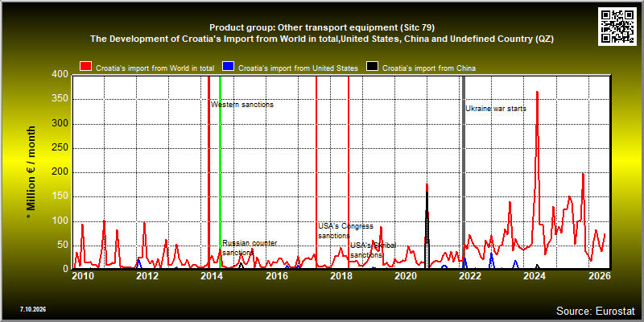
Task: Click the x-axis year 2018
Action: click(x=341, y=275)
